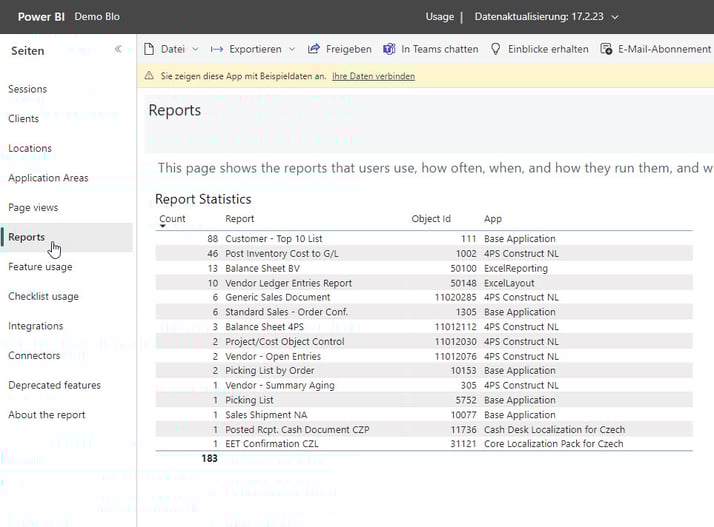Click the Power BI logo text
This screenshot has height=527, width=714.
(41, 17)
